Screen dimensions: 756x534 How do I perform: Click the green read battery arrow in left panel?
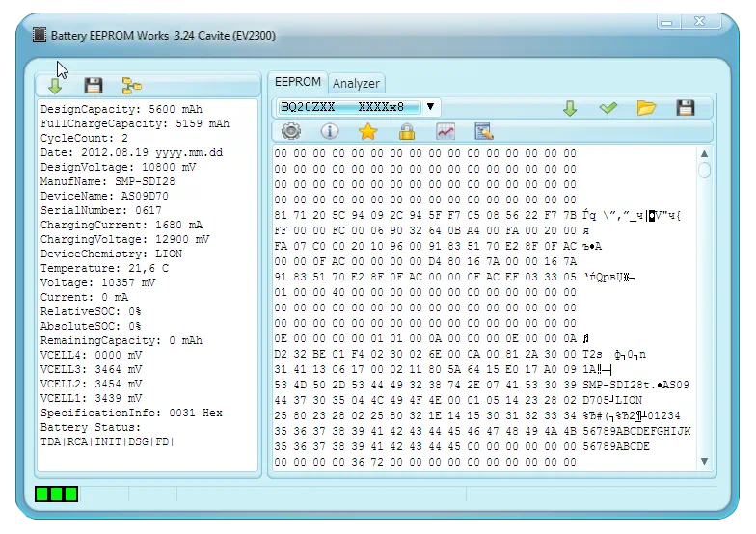[55, 86]
